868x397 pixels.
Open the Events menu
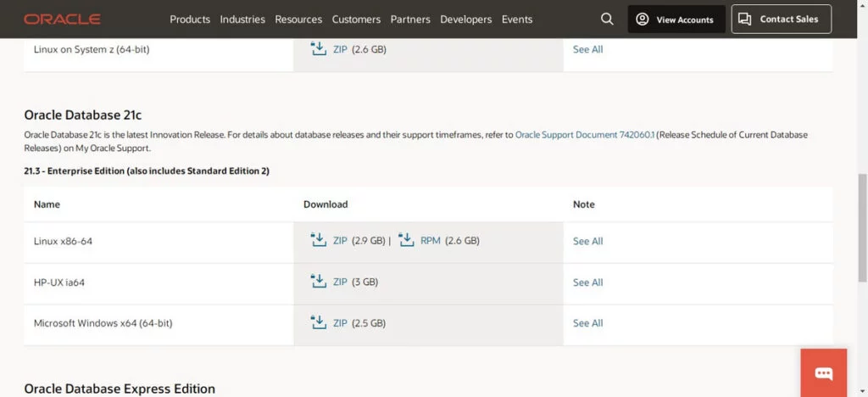pyautogui.click(x=517, y=20)
